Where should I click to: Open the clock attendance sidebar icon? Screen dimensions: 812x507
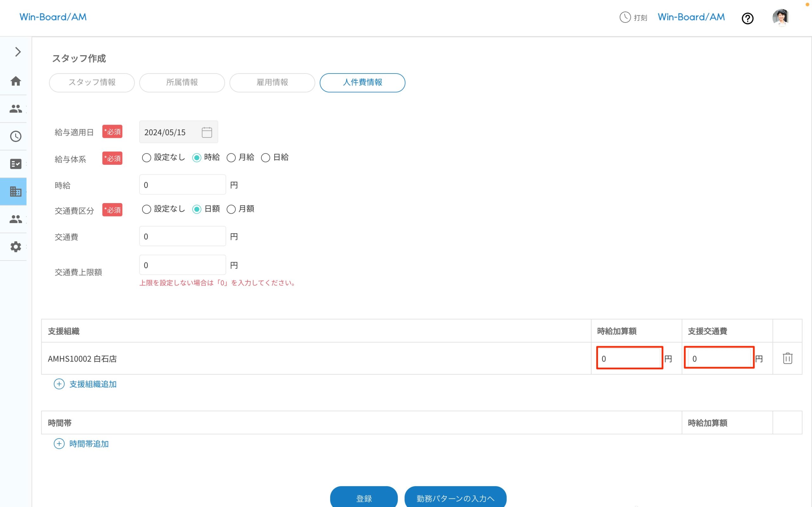(x=16, y=137)
